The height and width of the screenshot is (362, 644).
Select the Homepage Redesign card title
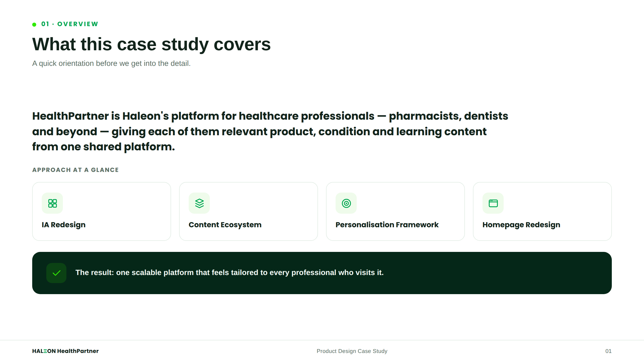point(521,225)
